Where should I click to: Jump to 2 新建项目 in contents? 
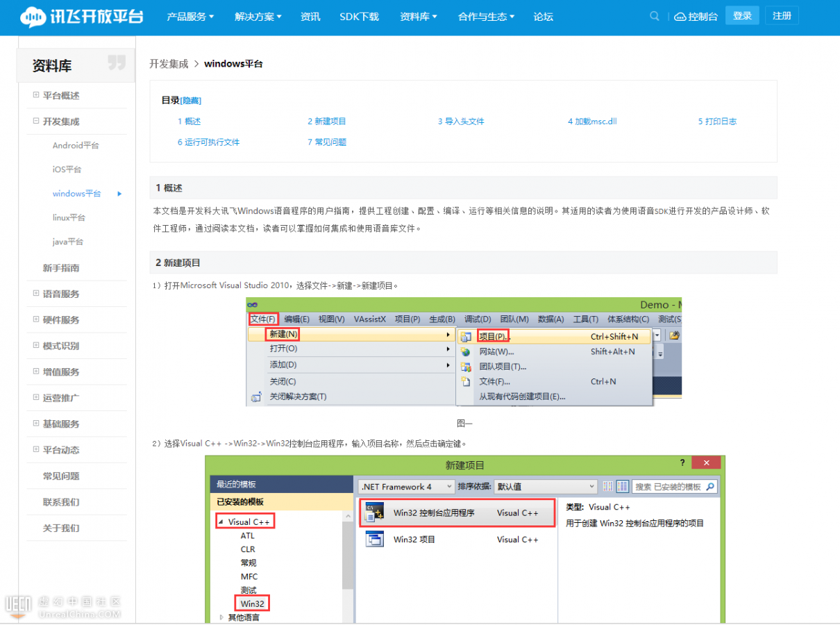[x=327, y=122]
